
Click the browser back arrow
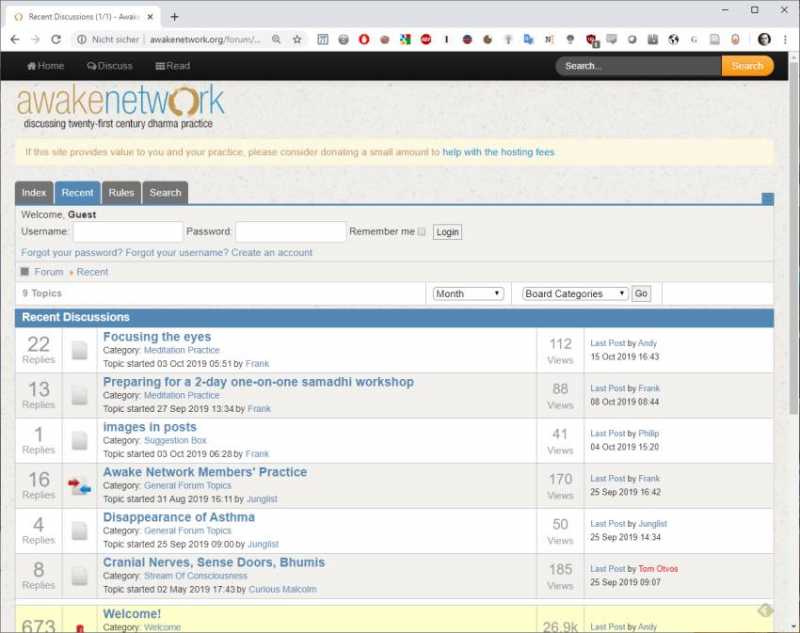point(14,39)
